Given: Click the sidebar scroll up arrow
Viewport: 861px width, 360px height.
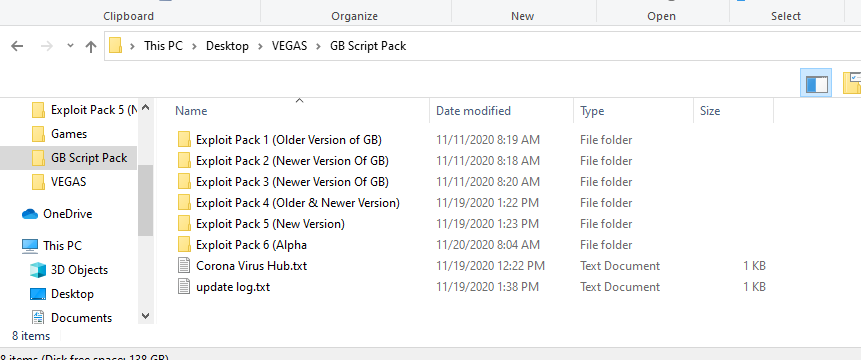Looking at the screenshot, I should click(x=146, y=108).
